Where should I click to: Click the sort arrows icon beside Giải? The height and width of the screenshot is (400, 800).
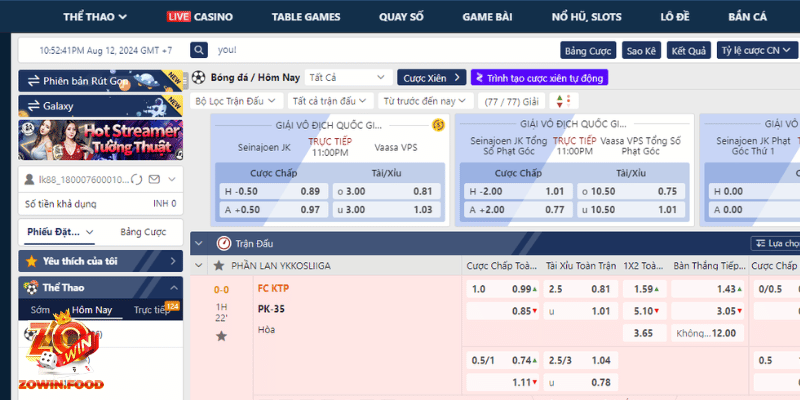click(563, 101)
